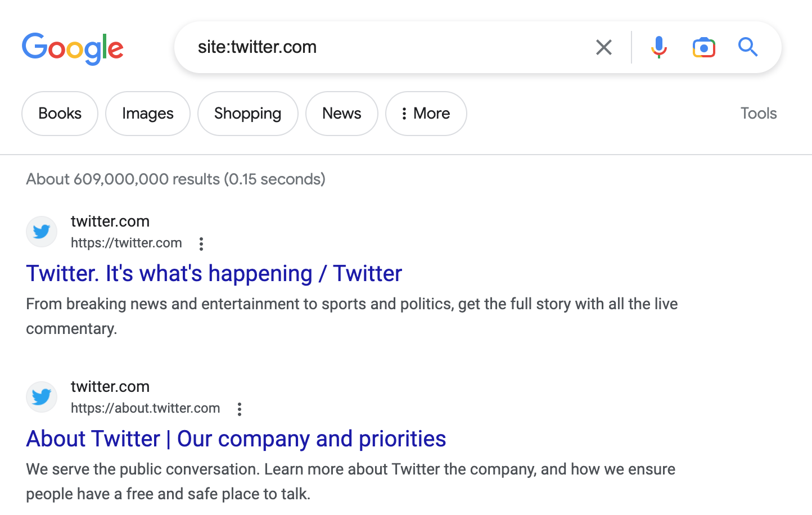Switch to the Images filter
The image size is (812, 515).
tap(147, 114)
